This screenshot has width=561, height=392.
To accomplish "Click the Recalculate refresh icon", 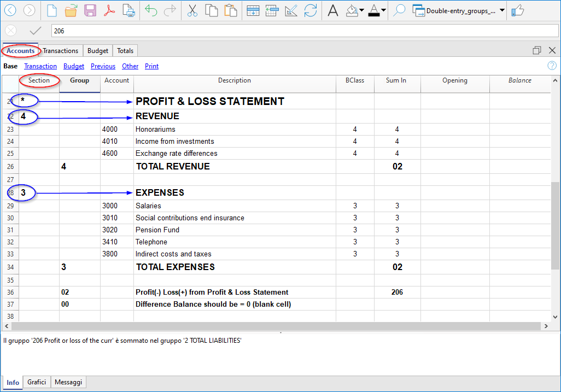I will pyautogui.click(x=311, y=10).
